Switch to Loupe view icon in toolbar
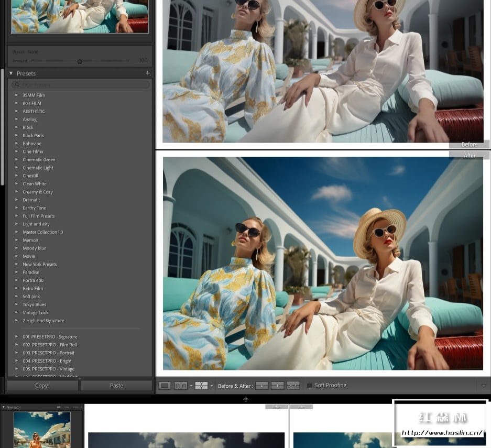The image size is (491, 448). point(165,386)
